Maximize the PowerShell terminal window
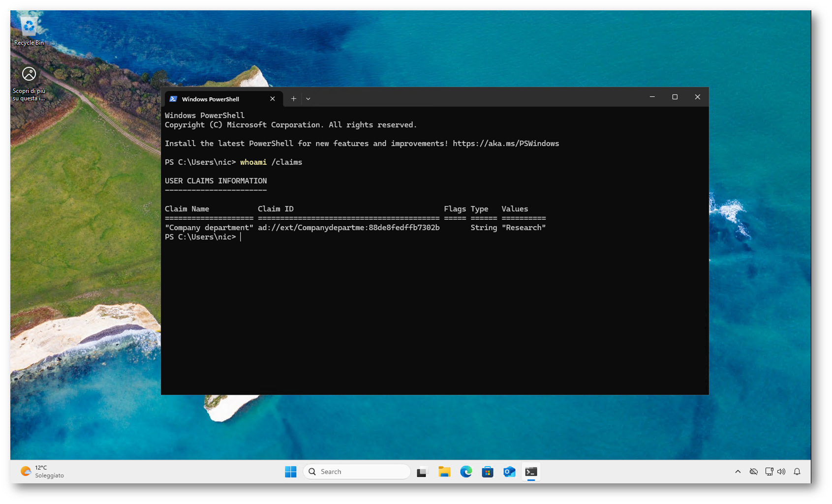832x504 pixels. pyautogui.click(x=675, y=97)
